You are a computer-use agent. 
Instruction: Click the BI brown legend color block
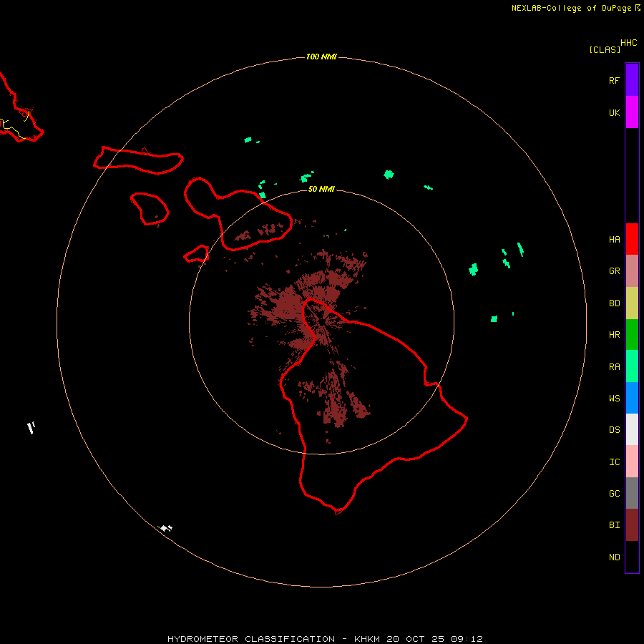(x=632, y=525)
